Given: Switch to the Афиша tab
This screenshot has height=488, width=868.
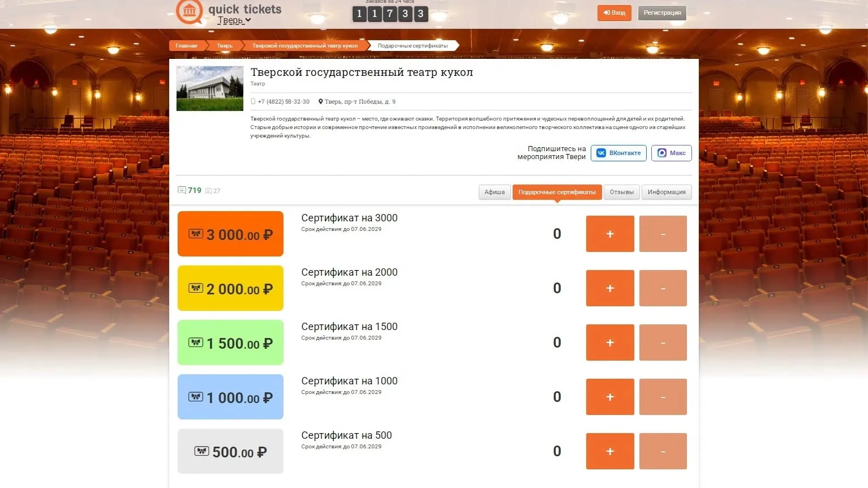Looking at the screenshot, I should pos(495,192).
